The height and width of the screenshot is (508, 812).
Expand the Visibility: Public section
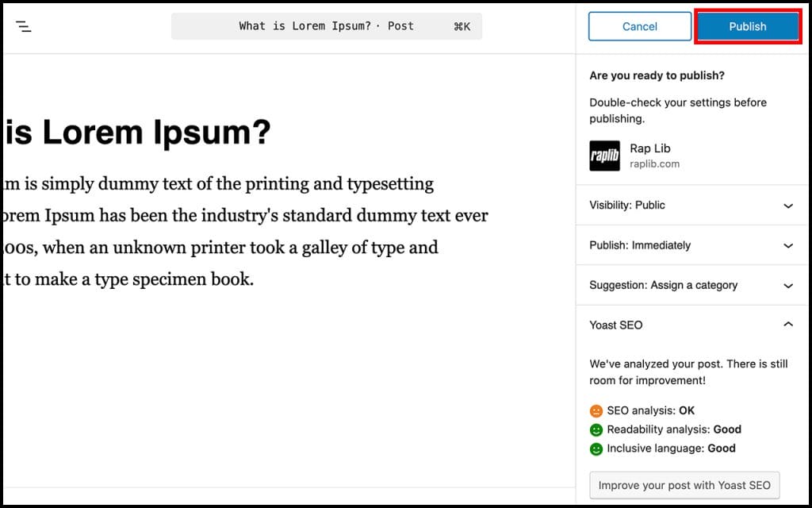(788, 206)
